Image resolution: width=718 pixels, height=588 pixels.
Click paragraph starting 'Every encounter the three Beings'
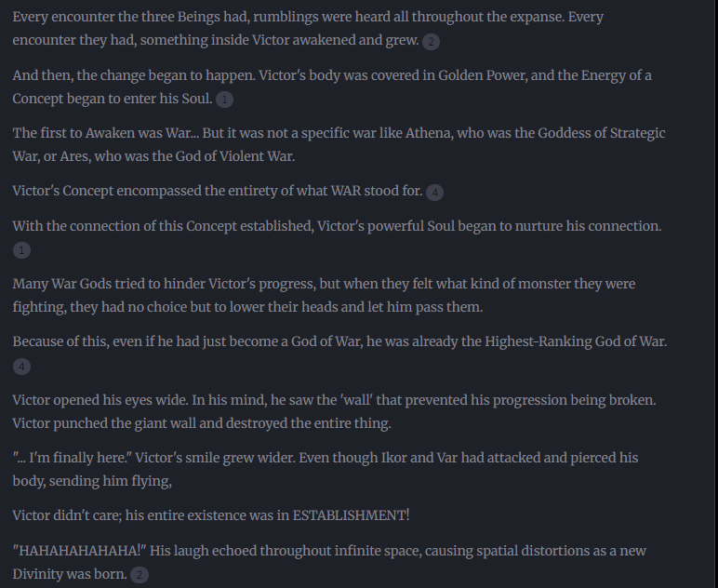308,29
